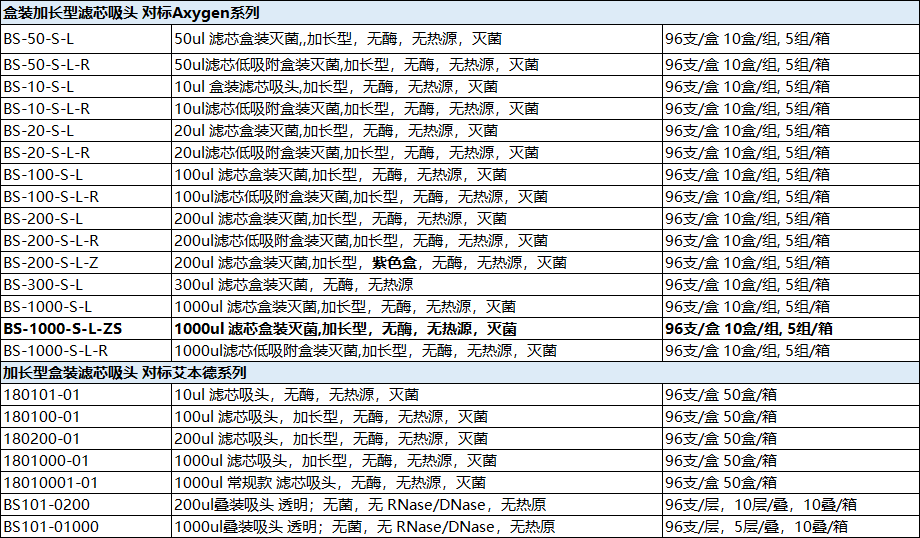Click cell BS-20-S-L-R
This screenshot has height=538, width=920.
(x=86, y=153)
